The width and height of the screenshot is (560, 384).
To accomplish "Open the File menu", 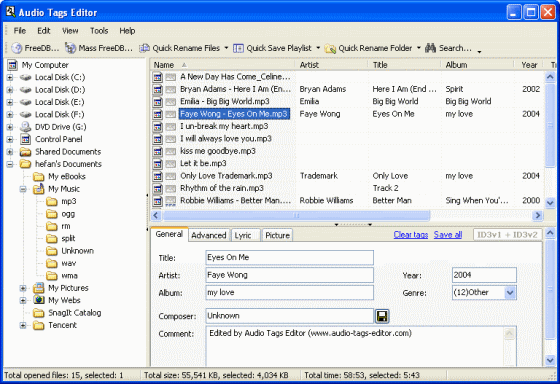I will coord(20,31).
